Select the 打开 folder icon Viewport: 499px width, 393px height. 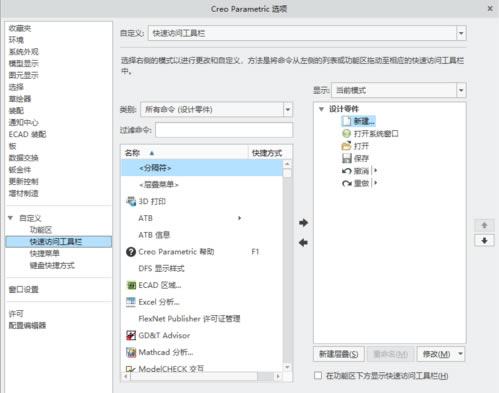click(x=346, y=146)
